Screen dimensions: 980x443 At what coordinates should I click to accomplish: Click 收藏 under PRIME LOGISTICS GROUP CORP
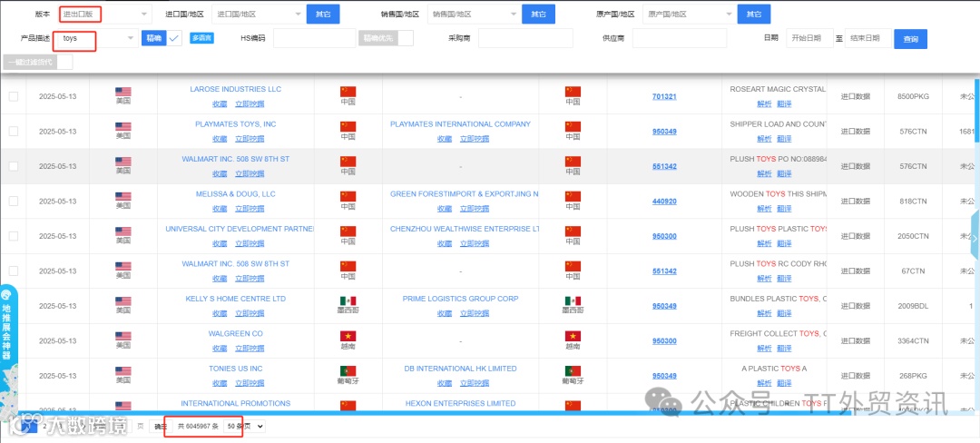tap(445, 314)
